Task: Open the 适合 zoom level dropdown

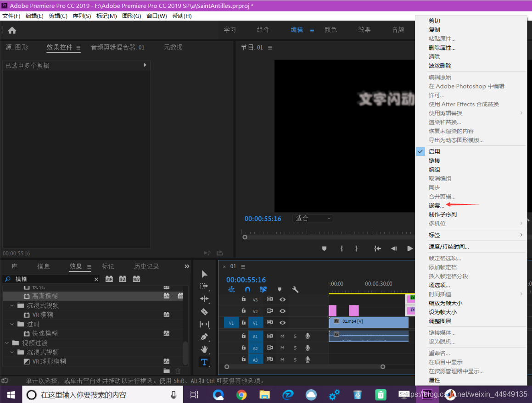Action: (x=313, y=219)
